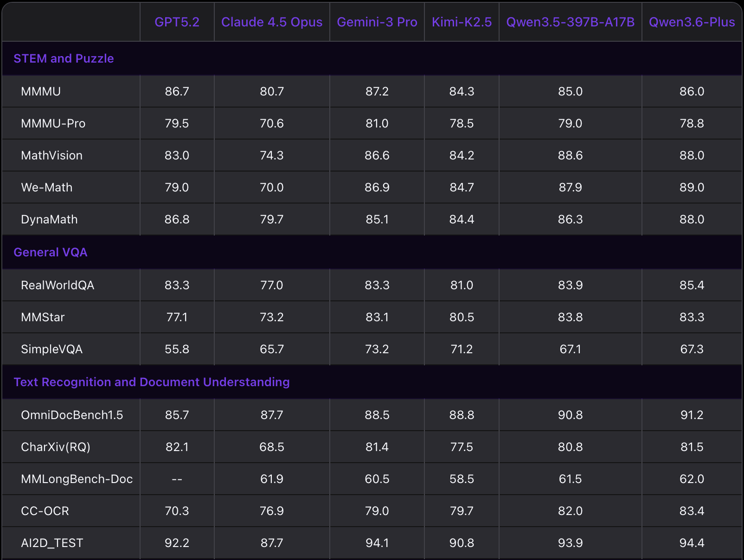
Task: Click Qwen3.6-Plus AI2D_TEST score 94.4
Action: click(692, 543)
